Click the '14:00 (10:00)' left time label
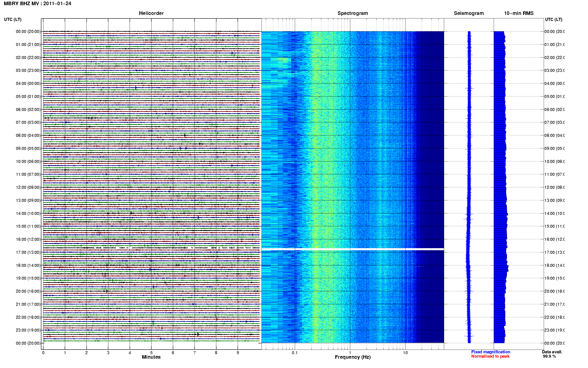This screenshot has height=368, width=588. pos(28,213)
